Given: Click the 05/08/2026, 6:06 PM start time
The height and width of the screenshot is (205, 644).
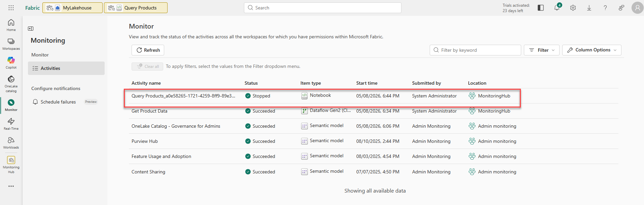Looking at the screenshot, I should (378, 126).
